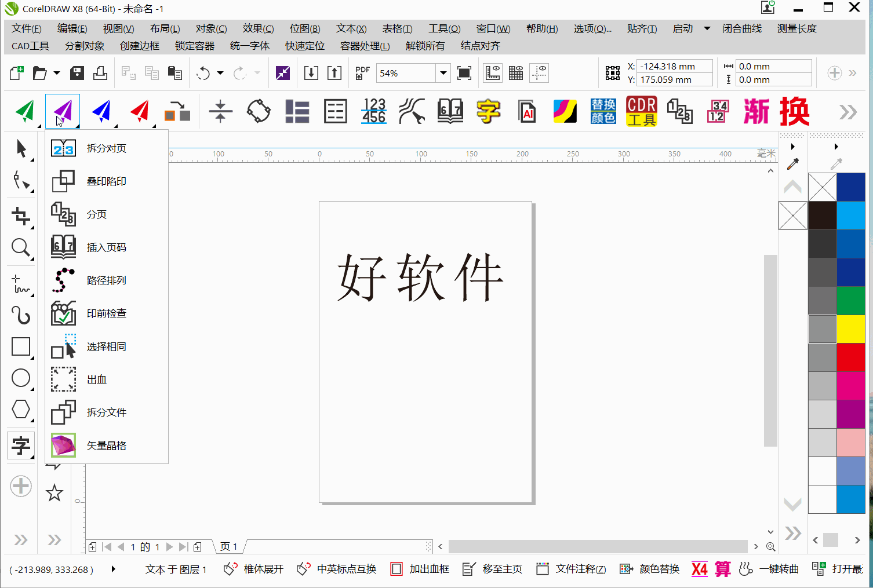Click the AI document icon
The image size is (873, 588).
[x=527, y=111]
